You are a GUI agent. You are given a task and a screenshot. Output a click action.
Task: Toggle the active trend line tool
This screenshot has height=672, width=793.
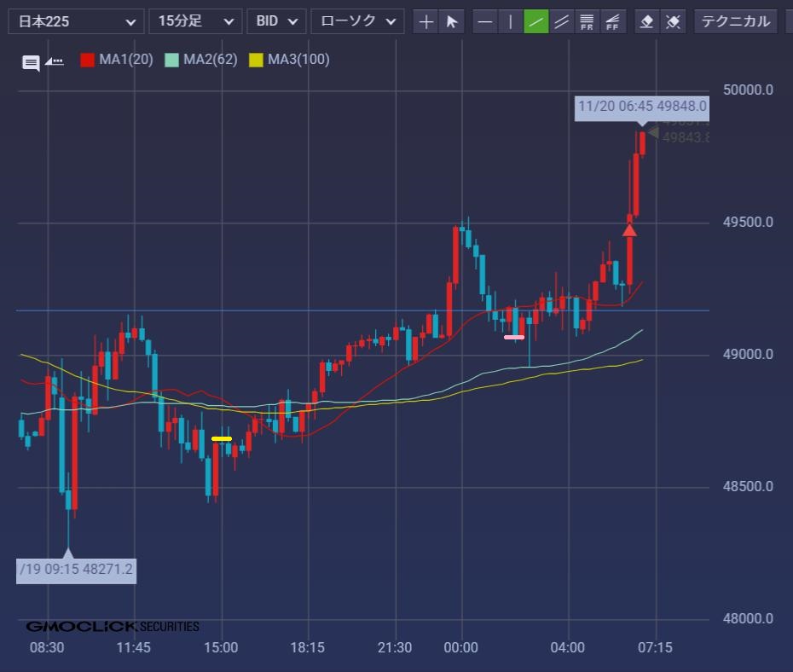(x=536, y=22)
